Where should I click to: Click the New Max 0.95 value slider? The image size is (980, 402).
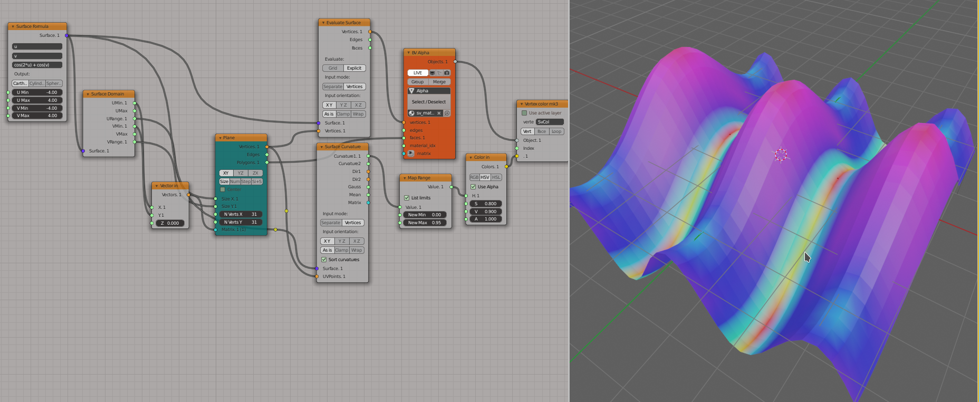(425, 223)
